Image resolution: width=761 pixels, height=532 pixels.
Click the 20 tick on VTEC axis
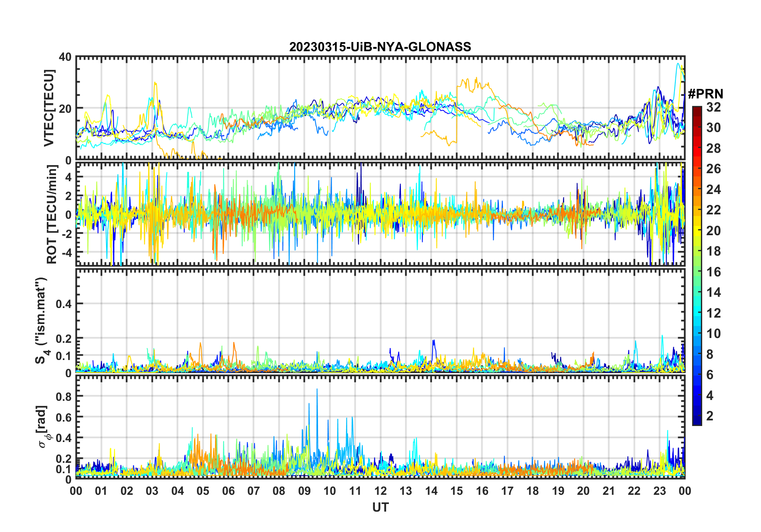(65, 108)
